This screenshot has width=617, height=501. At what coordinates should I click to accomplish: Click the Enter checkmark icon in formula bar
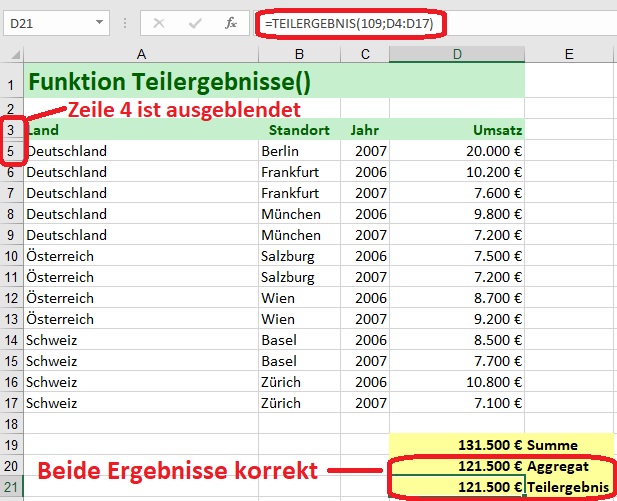194,22
